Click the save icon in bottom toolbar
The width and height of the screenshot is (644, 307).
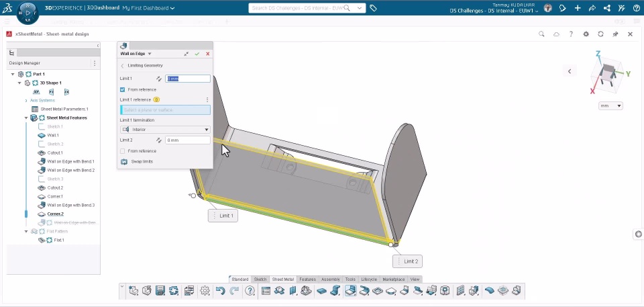160,290
